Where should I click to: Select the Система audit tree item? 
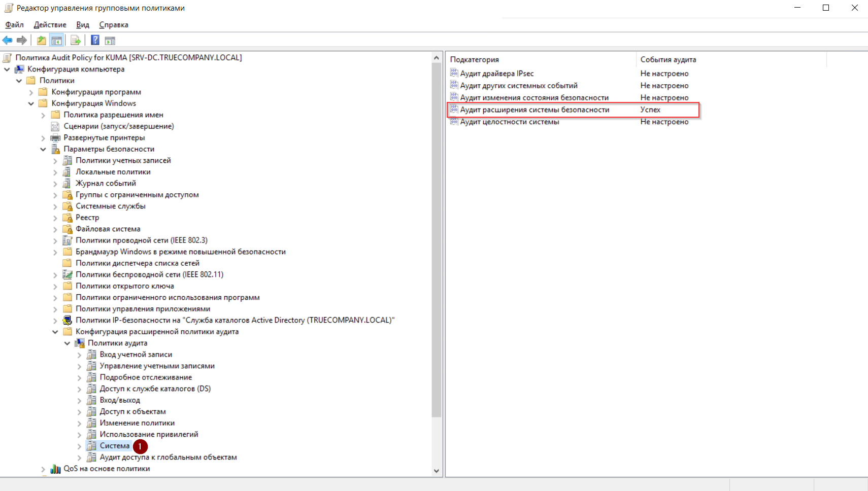pos(114,446)
